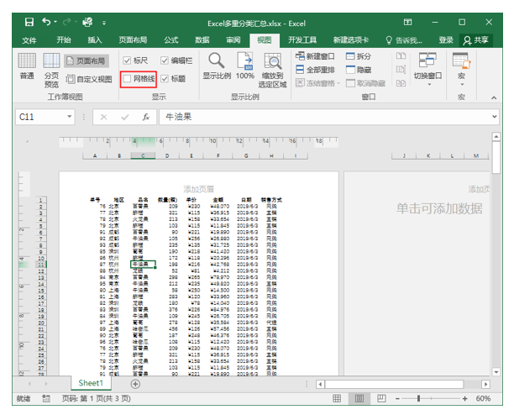Viewport: 514px width, 420px height.
Task: Click the synchronous scrolling icon
Action: pyautogui.click(x=401, y=69)
